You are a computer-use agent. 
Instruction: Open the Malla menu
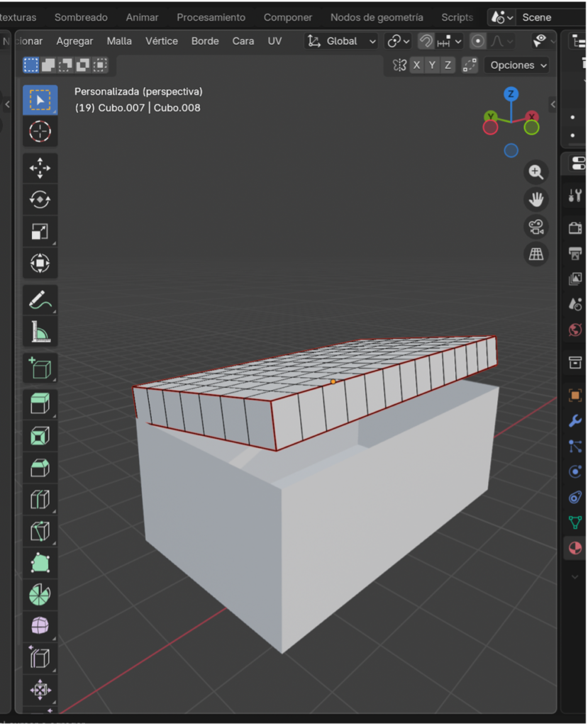click(119, 41)
